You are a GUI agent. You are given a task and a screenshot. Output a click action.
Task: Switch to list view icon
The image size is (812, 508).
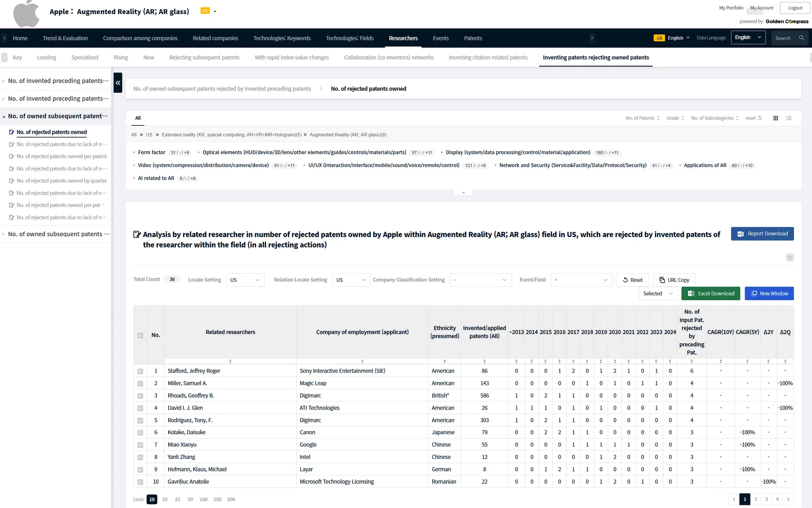[789, 118]
